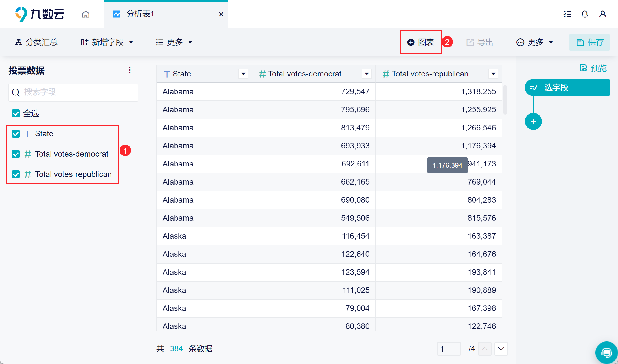
Task: Click the 图表 add chart button
Action: pos(421,42)
